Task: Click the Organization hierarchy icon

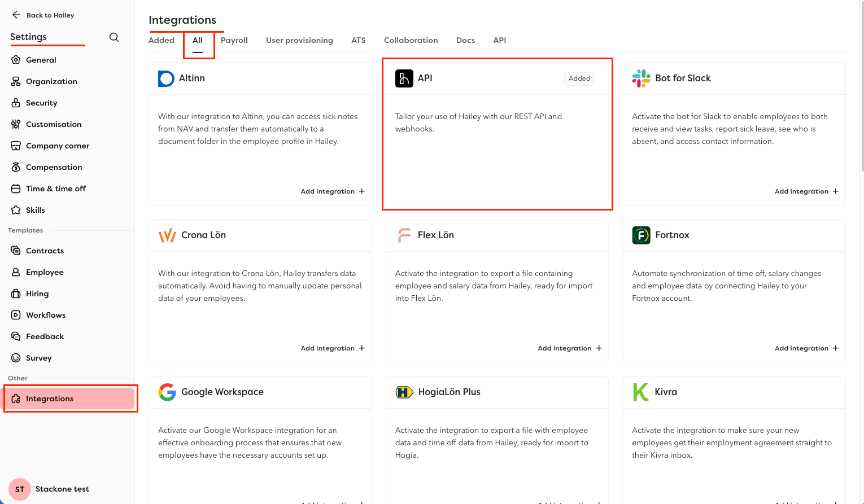Action: pos(16,81)
